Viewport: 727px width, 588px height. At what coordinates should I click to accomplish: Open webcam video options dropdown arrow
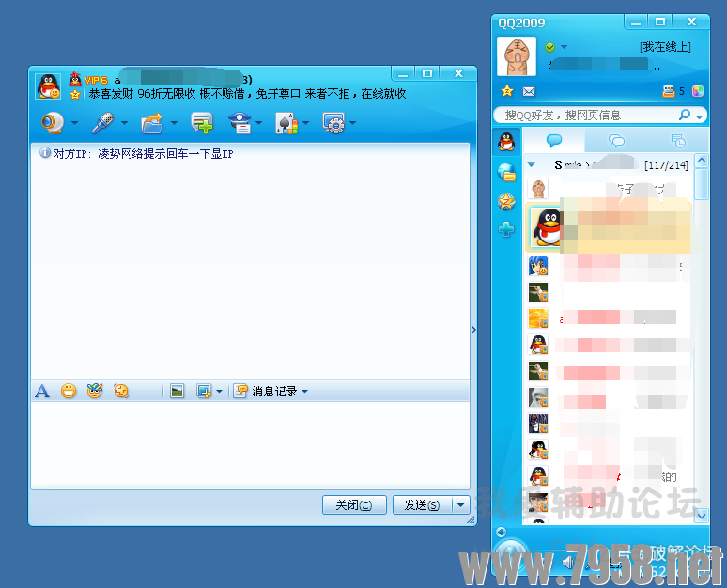(74, 123)
